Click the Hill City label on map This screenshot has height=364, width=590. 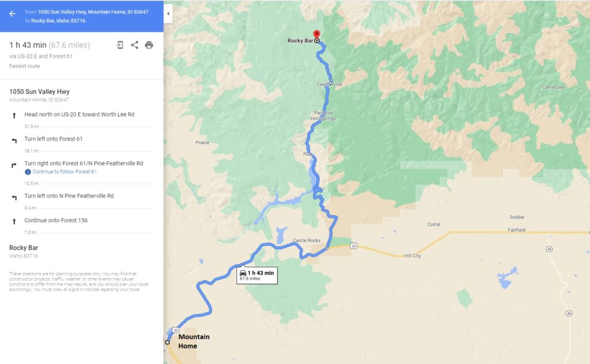click(413, 256)
